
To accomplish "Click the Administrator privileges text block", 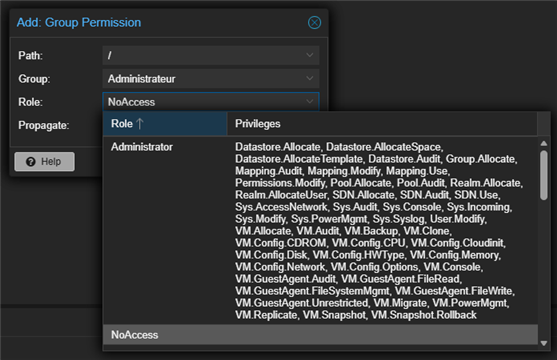I will click(x=379, y=231).
